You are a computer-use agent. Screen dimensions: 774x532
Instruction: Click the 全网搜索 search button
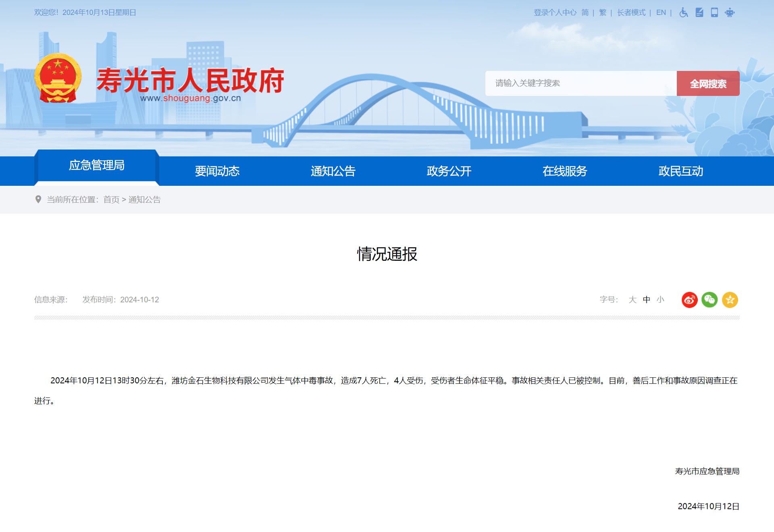708,83
